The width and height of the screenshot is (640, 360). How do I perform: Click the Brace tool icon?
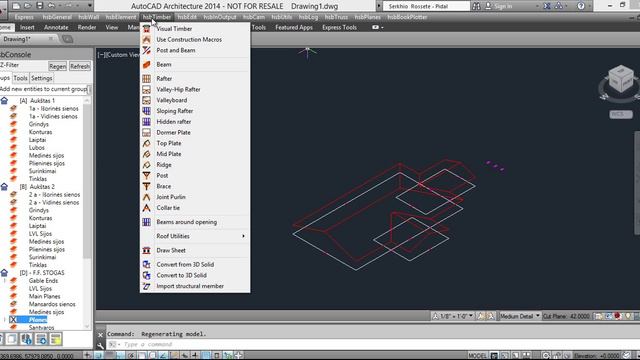coord(147,186)
